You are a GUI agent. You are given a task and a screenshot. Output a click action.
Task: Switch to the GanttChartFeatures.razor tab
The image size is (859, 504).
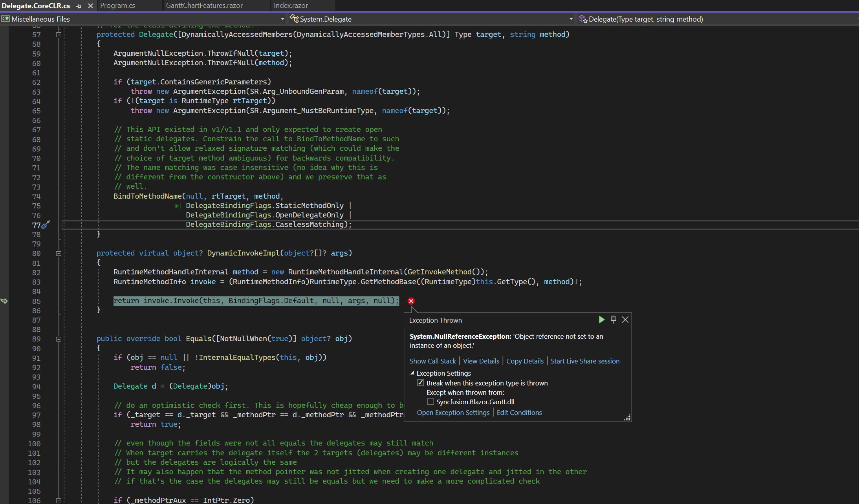coord(204,5)
